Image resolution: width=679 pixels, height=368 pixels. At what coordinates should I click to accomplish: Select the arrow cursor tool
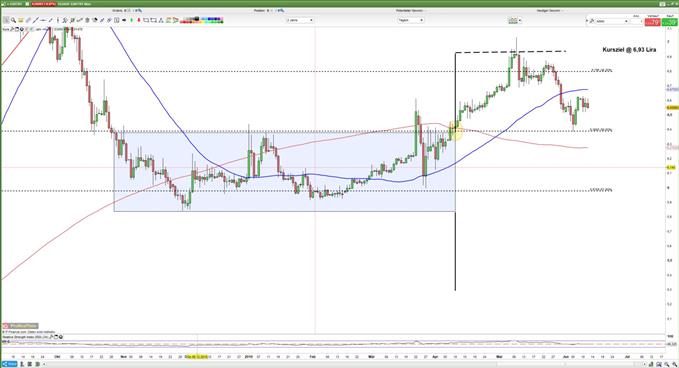tap(6, 20)
